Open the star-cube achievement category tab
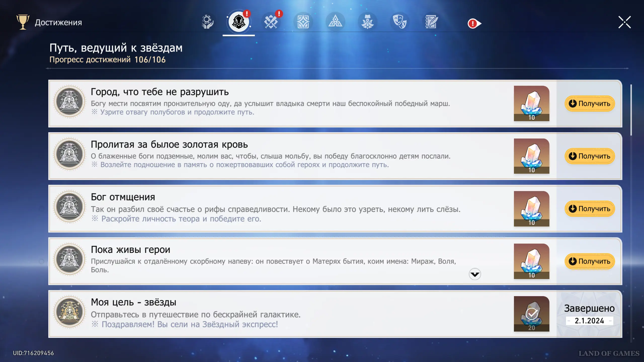Viewport: 644px width, 362px height. point(303,22)
